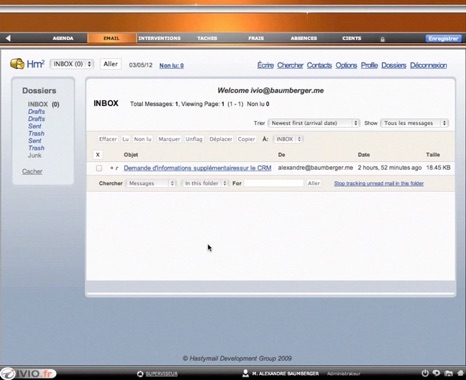The image size is (466, 380).
Task: Open the Chercher Messages dropdown
Action: tap(151, 183)
